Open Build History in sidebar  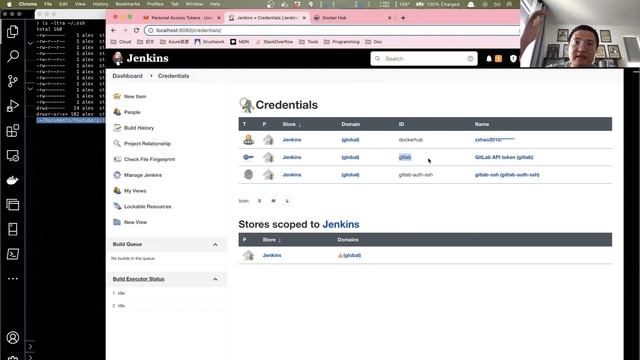[139, 128]
